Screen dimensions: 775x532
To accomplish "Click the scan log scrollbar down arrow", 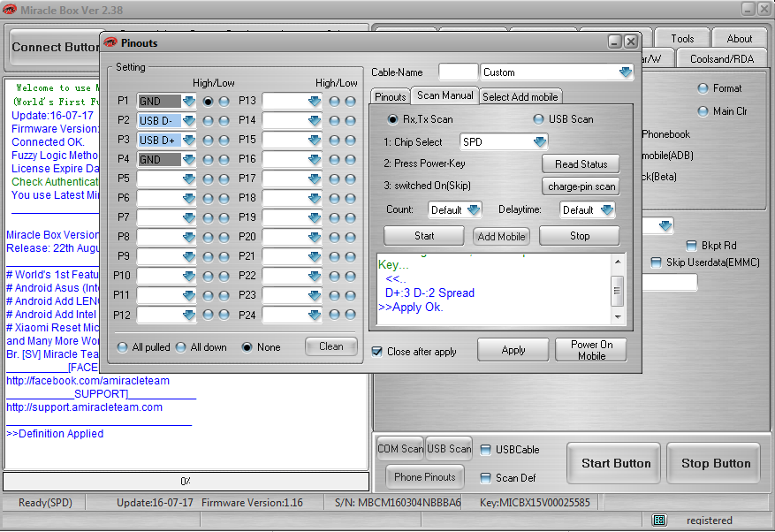I will 618,317.
